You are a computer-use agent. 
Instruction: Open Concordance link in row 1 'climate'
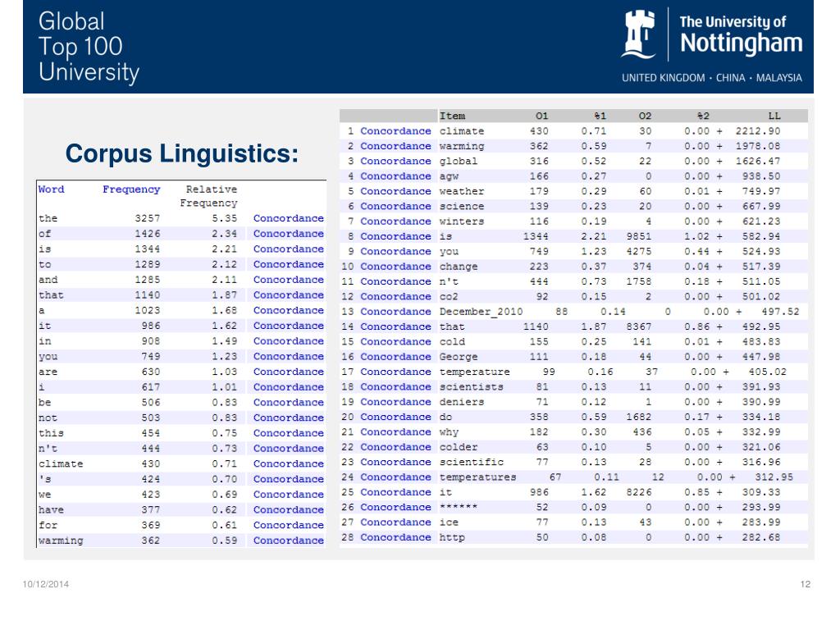pyautogui.click(x=395, y=130)
